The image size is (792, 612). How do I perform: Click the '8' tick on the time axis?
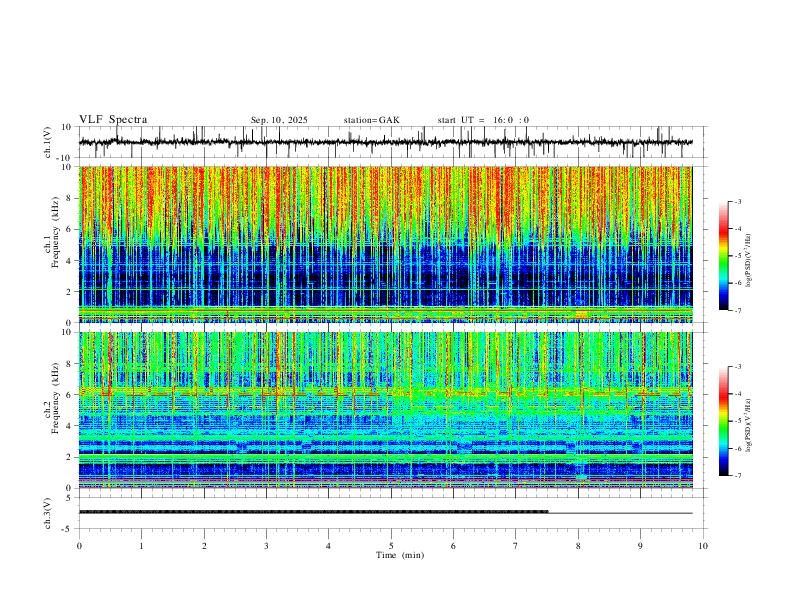(578, 546)
